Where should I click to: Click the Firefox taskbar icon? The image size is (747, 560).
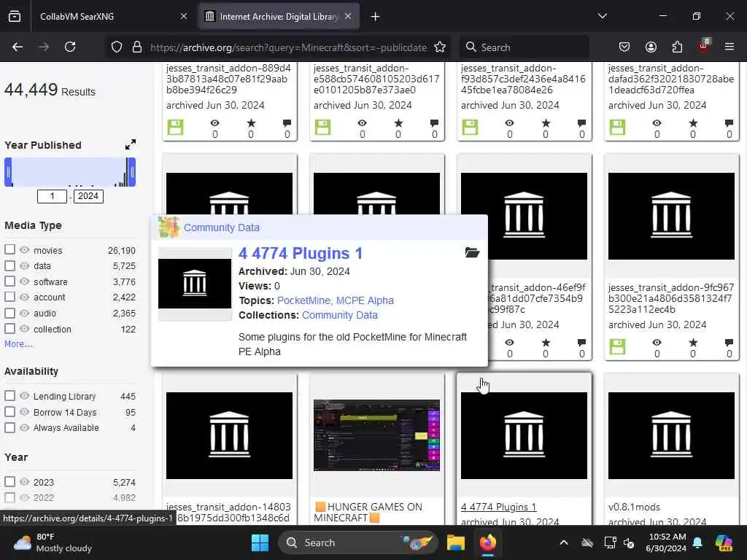[488, 542]
